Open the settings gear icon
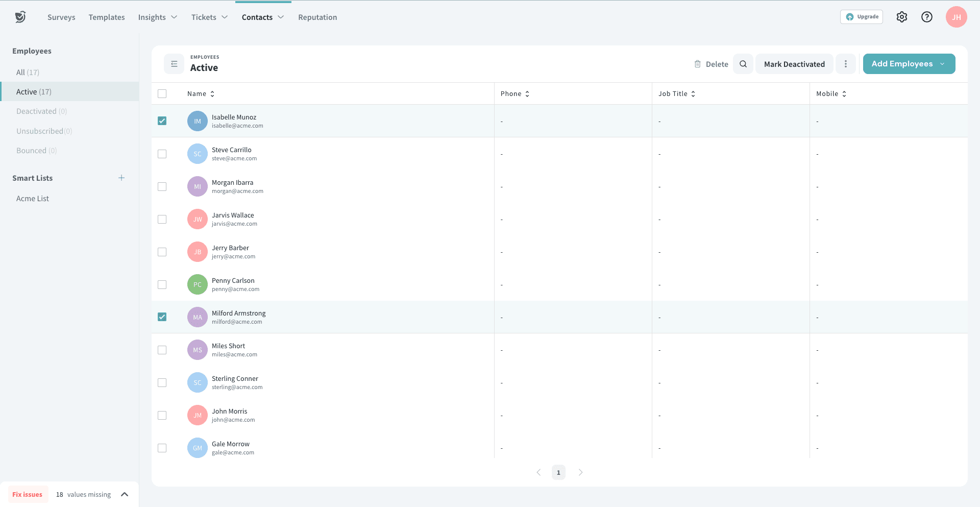980x507 pixels. click(x=901, y=17)
